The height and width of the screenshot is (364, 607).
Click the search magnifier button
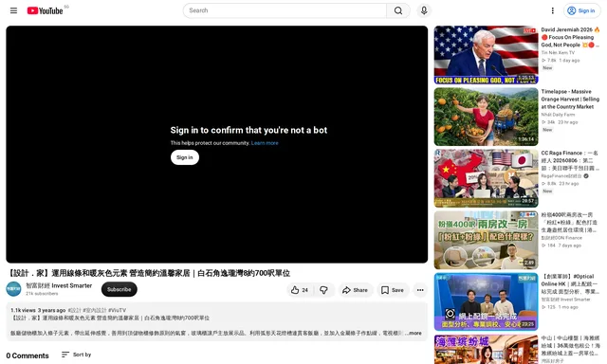click(x=398, y=10)
